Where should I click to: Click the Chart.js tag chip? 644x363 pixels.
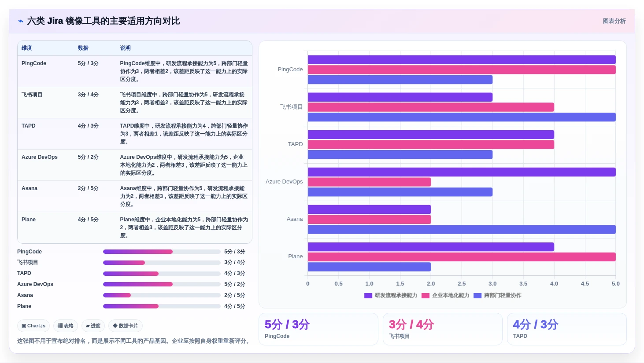tap(33, 326)
